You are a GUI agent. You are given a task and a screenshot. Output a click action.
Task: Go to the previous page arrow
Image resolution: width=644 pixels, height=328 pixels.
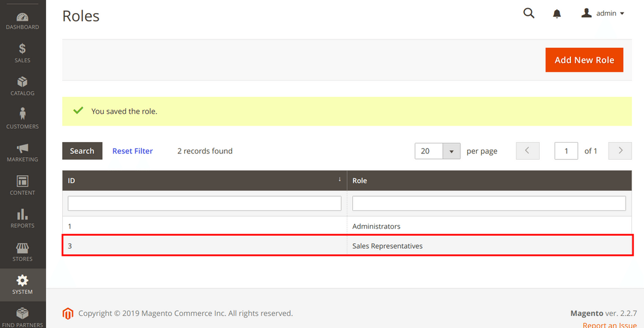pyautogui.click(x=528, y=151)
